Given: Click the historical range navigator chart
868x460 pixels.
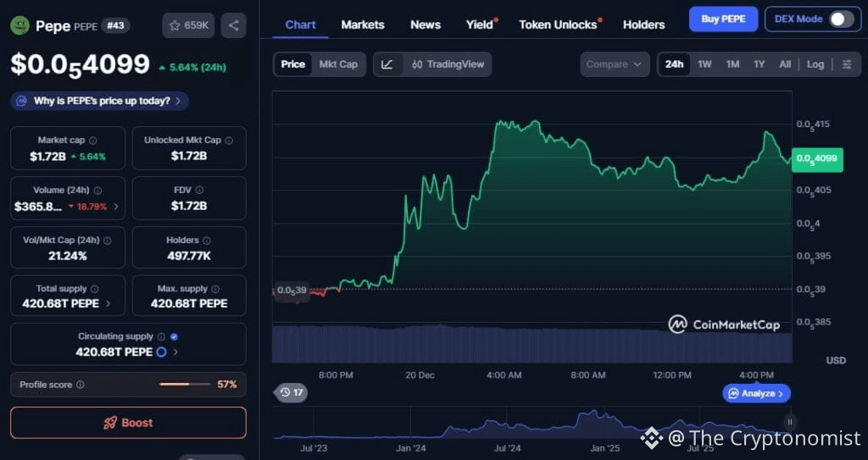Looking at the screenshot, I should 531,424.
